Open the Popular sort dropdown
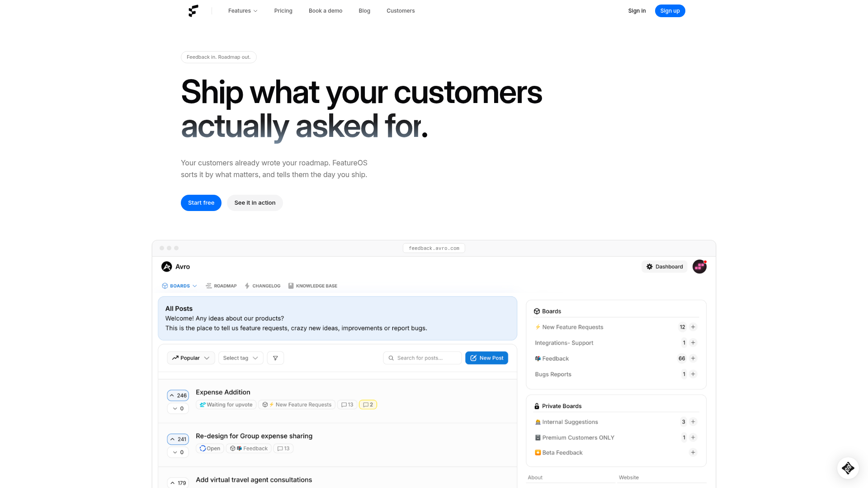This screenshot has width=868, height=488. (191, 358)
